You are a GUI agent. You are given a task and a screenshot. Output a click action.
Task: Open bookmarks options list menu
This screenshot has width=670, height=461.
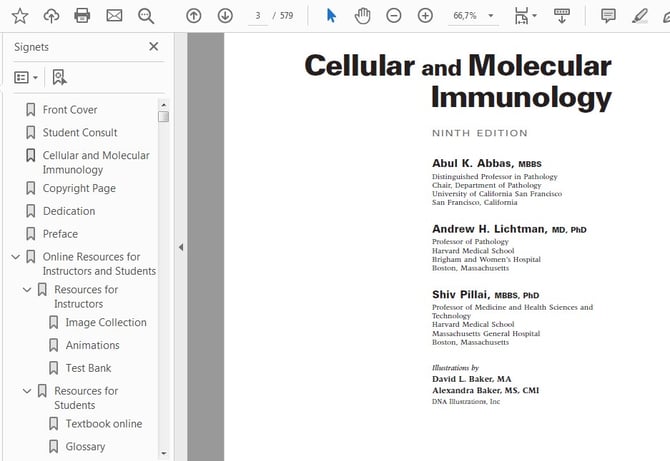26,77
